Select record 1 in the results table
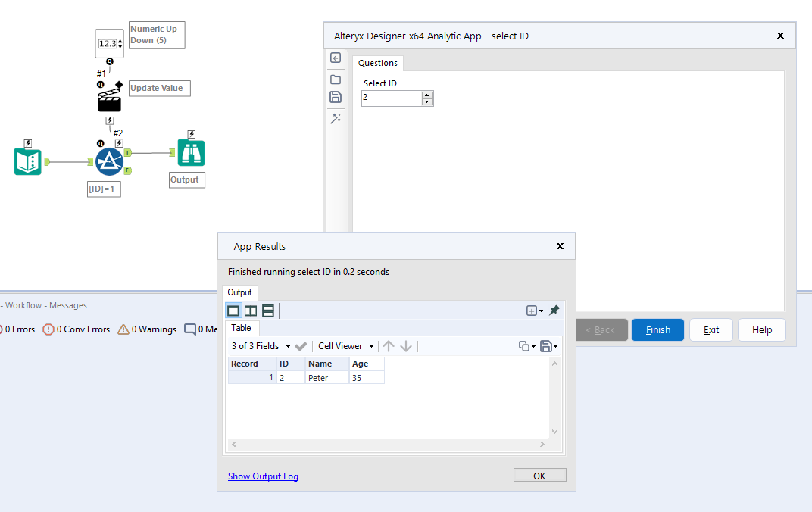The height and width of the screenshot is (512, 812). (251, 376)
